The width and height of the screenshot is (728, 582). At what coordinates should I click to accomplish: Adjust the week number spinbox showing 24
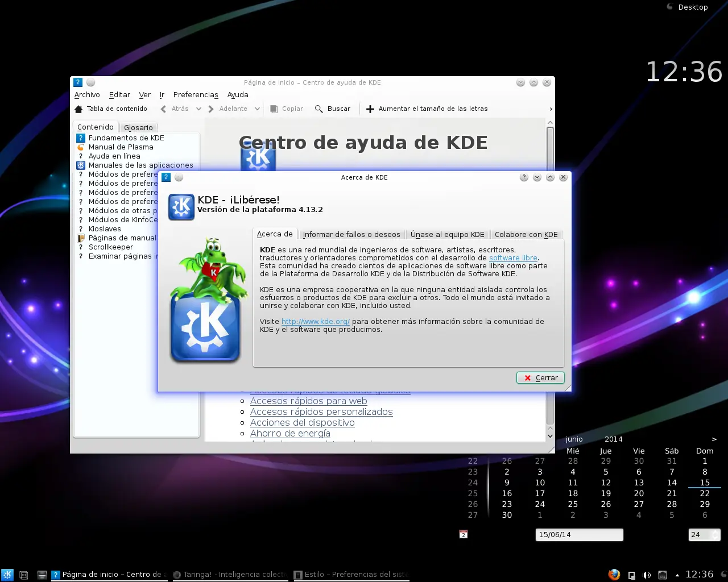tap(704, 535)
